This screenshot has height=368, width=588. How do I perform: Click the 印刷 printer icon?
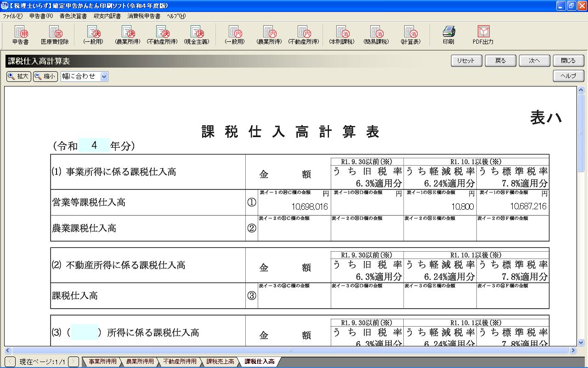click(449, 35)
